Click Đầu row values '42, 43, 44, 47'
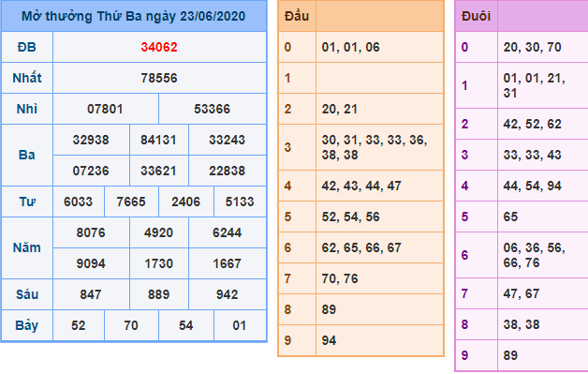The width and height of the screenshot is (588, 374). click(x=361, y=186)
